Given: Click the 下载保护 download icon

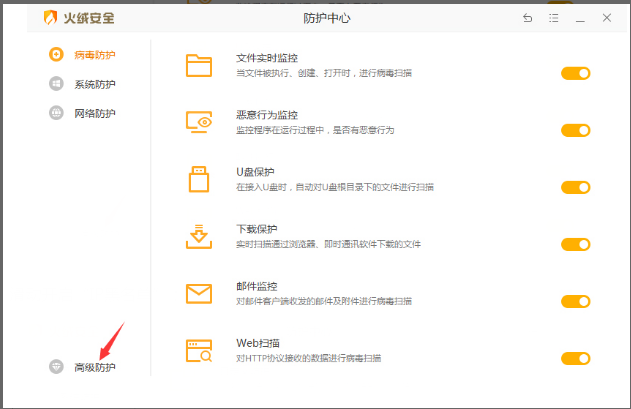Looking at the screenshot, I should 199,236.
